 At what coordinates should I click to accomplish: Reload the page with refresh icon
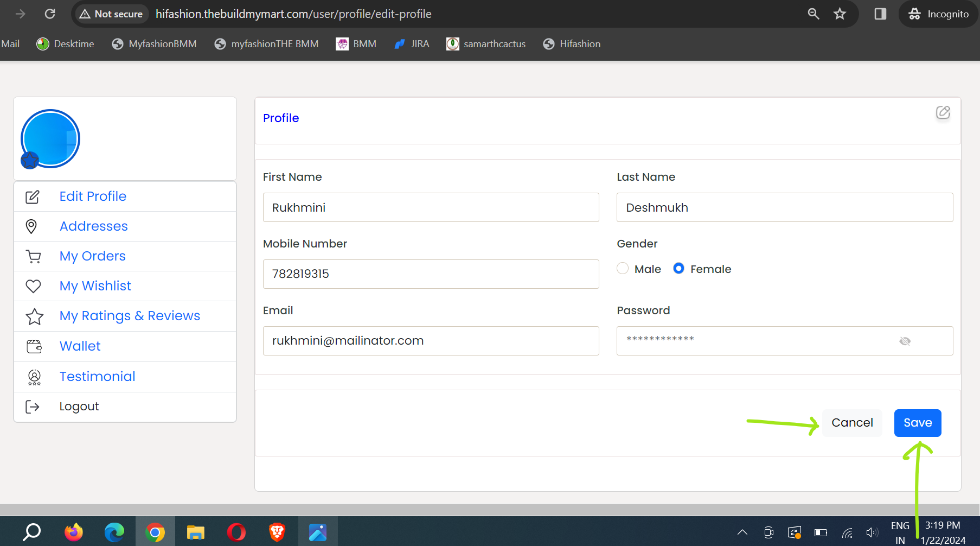(x=50, y=14)
